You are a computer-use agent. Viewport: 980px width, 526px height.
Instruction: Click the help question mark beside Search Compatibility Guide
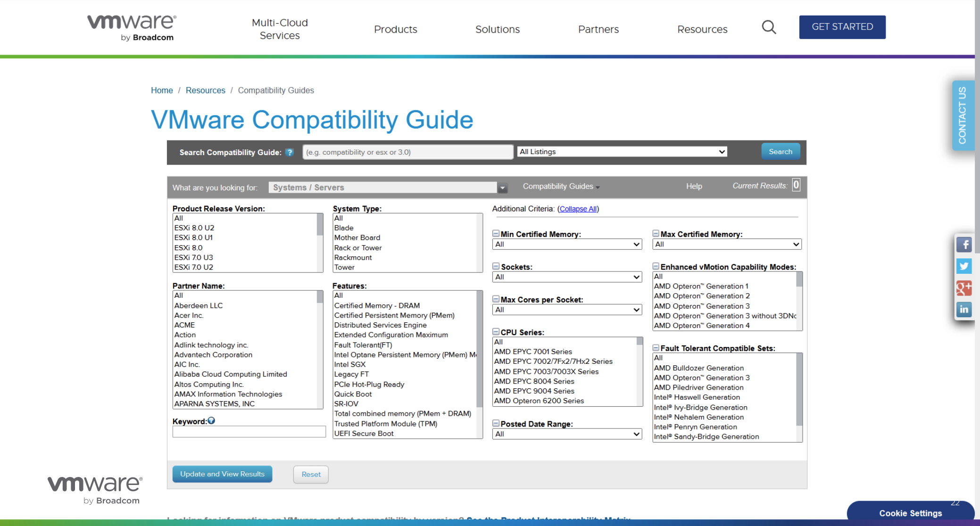pyautogui.click(x=290, y=152)
